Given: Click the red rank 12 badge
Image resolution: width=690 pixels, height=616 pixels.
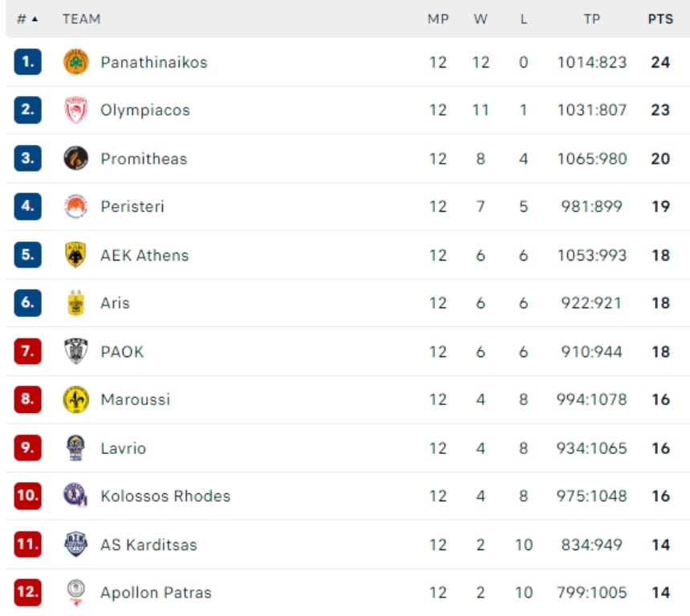Looking at the screenshot, I should point(28,592).
